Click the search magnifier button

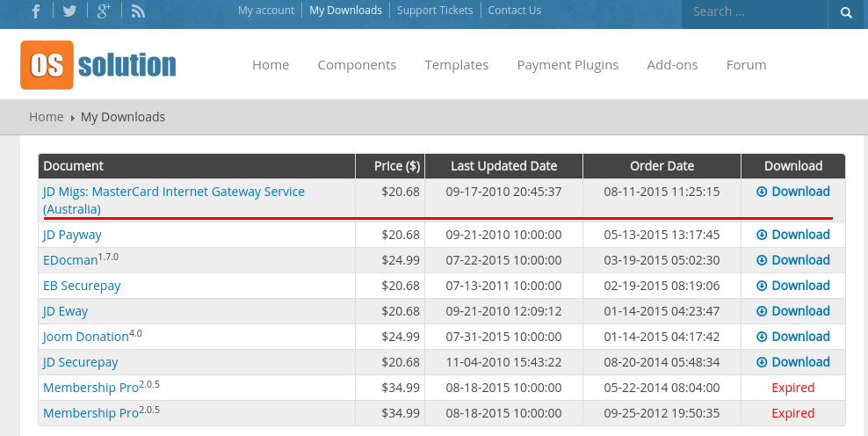pyautogui.click(x=846, y=12)
